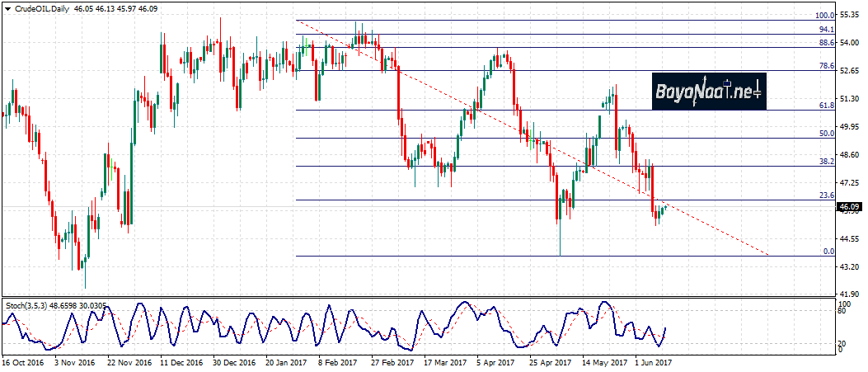Click the 25 Apr 2017 date label
This screenshot has width=868, height=372.
pyautogui.click(x=550, y=362)
